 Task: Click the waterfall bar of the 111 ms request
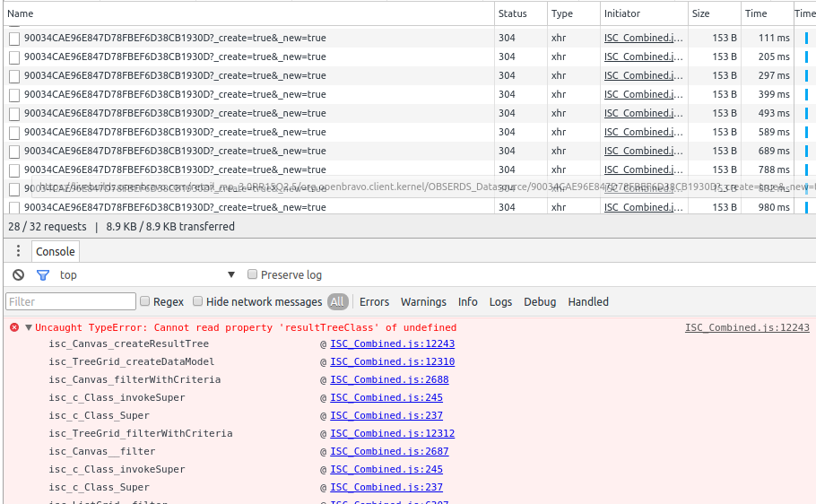806,39
